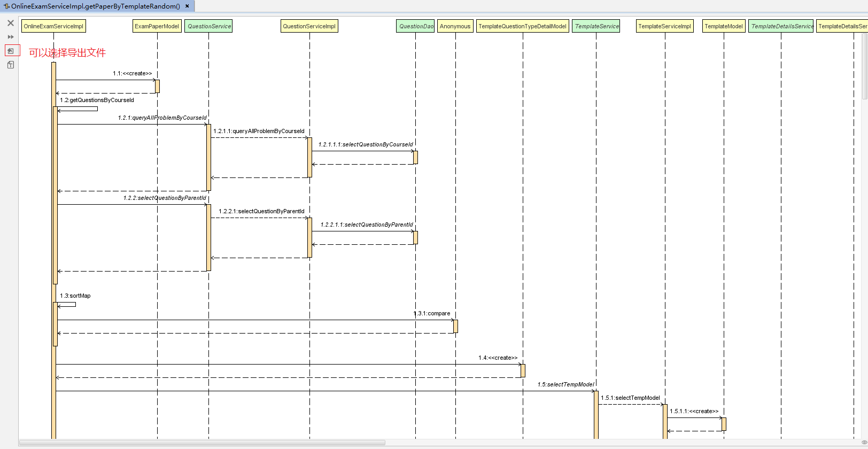Select the Anonymous lifeline header

455,26
